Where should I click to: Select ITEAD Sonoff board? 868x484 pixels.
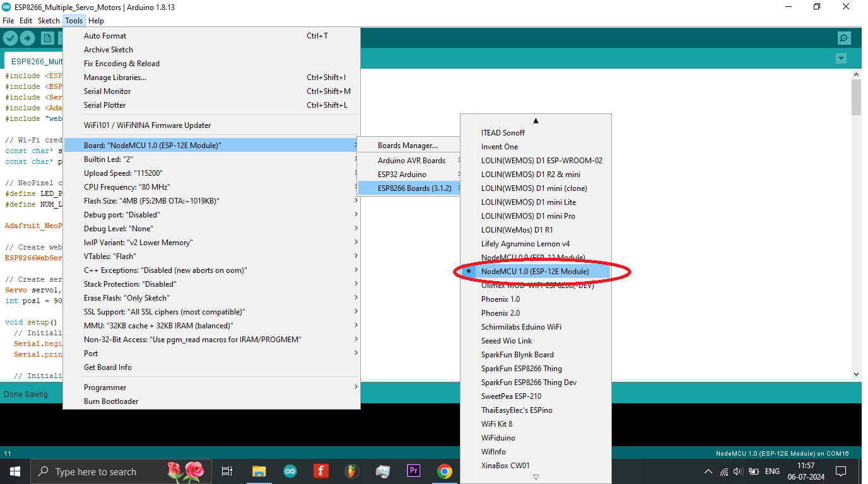pyautogui.click(x=536, y=133)
